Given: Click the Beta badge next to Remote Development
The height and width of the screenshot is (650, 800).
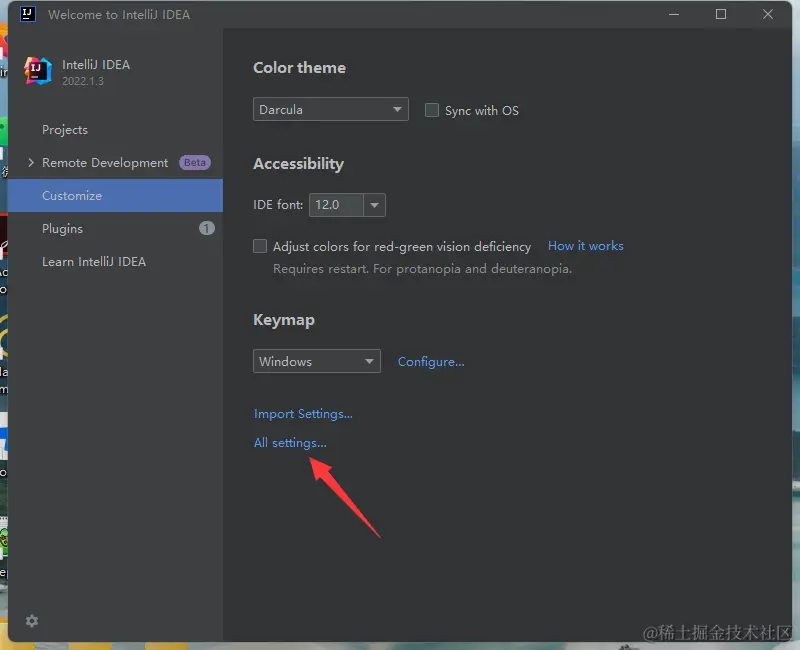Looking at the screenshot, I should pyautogui.click(x=195, y=162).
